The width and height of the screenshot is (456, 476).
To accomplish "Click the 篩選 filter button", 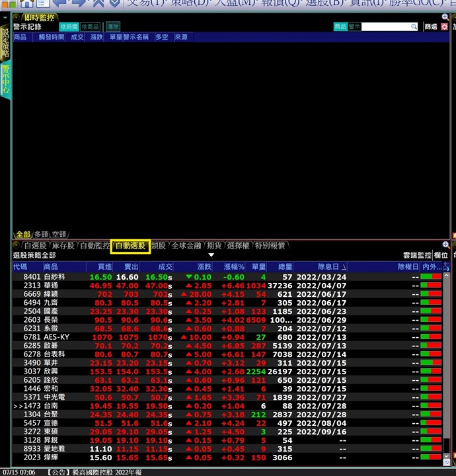I will pos(431,26).
